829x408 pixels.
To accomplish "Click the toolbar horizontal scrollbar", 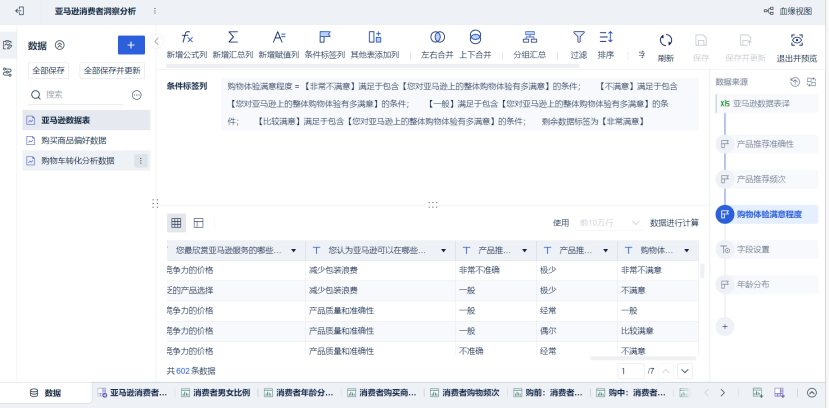I will point(372,66).
